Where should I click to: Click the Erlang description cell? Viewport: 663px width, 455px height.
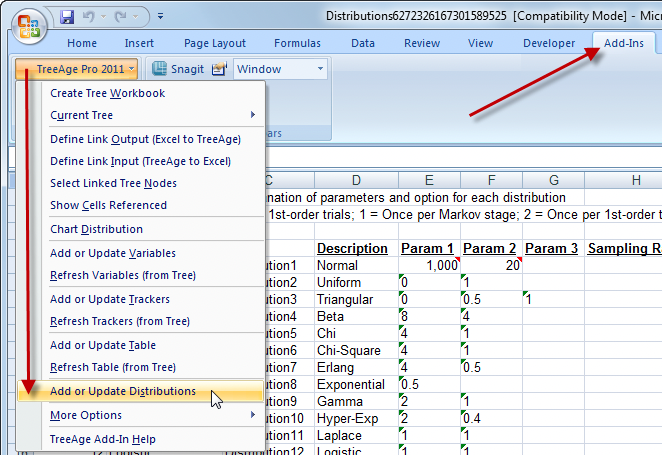pyautogui.click(x=356, y=367)
